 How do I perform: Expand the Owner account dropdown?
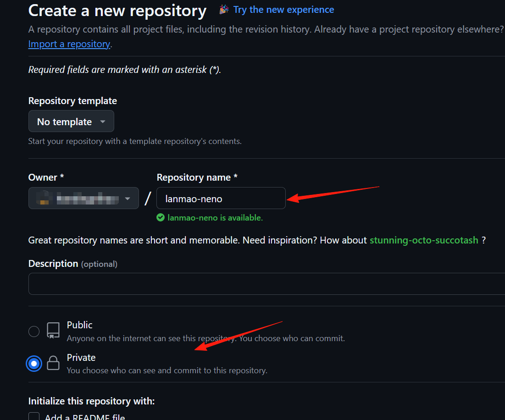tap(84, 198)
